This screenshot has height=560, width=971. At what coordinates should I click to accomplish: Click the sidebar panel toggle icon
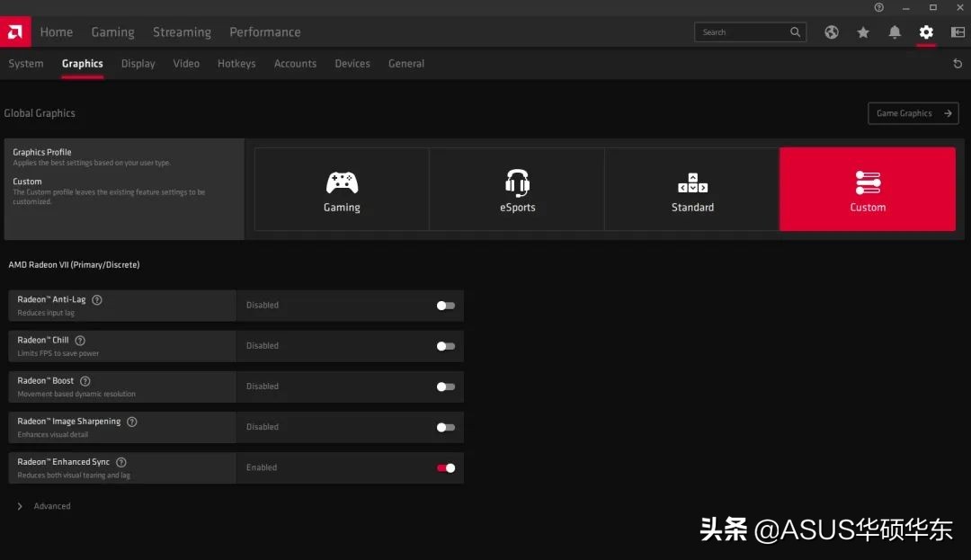point(958,32)
